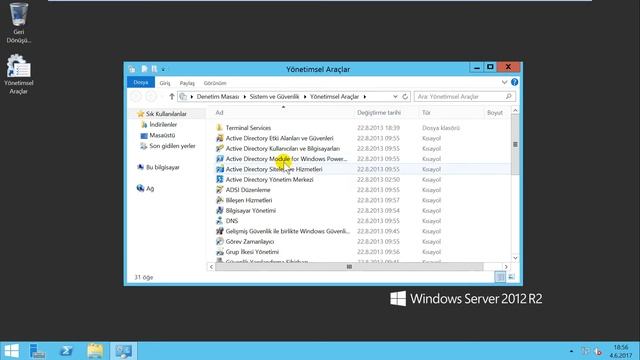Click the horizontal scrollbar thumb
This screenshot has height=360, width=640.
click(x=349, y=267)
